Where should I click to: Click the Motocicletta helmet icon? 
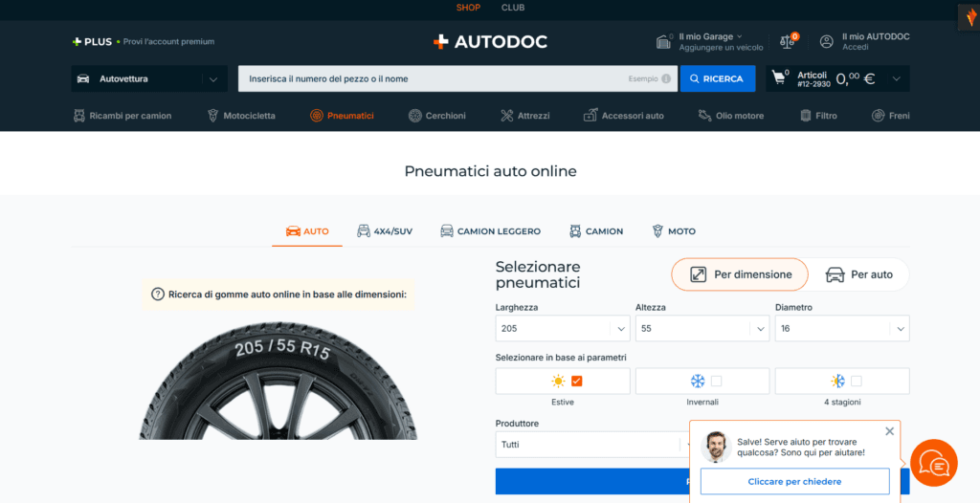click(212, 116)
